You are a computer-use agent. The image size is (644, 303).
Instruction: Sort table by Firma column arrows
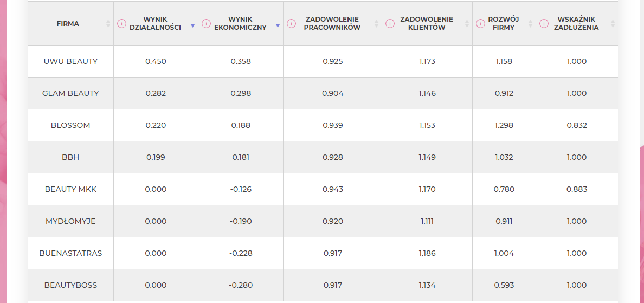(x=108, y=24)
